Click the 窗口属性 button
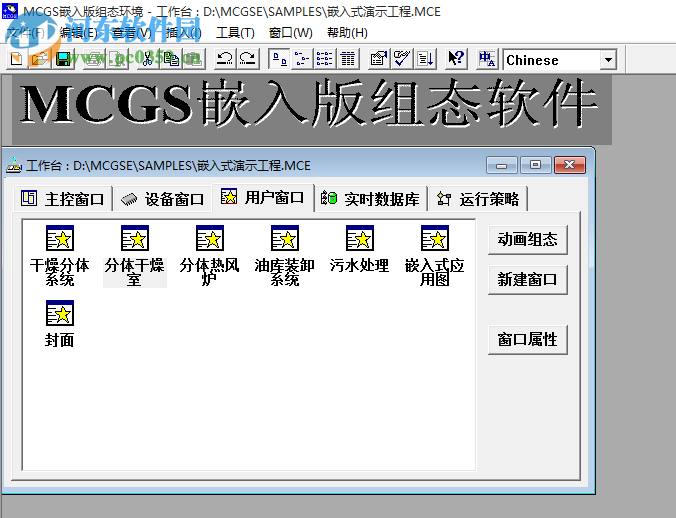This screenshot has width=676, height=518. (x=528, y=340)
